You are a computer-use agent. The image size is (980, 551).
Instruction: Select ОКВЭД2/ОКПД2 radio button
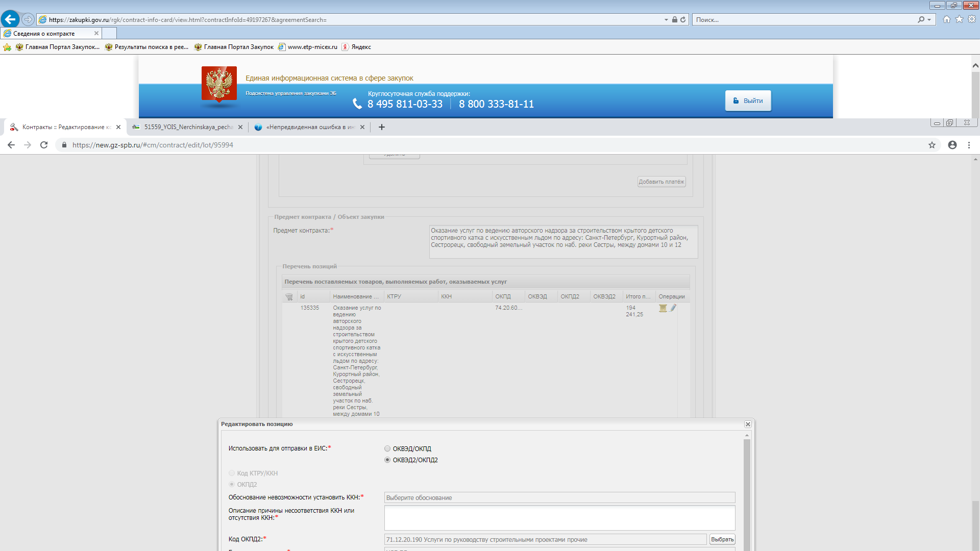point(387,460)
